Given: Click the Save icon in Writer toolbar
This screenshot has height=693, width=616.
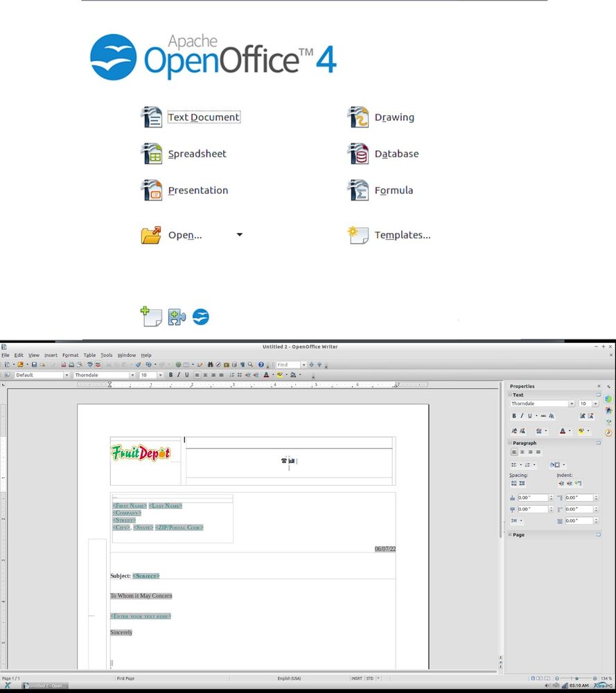Looking at the screenshot, I should [34, 365].
